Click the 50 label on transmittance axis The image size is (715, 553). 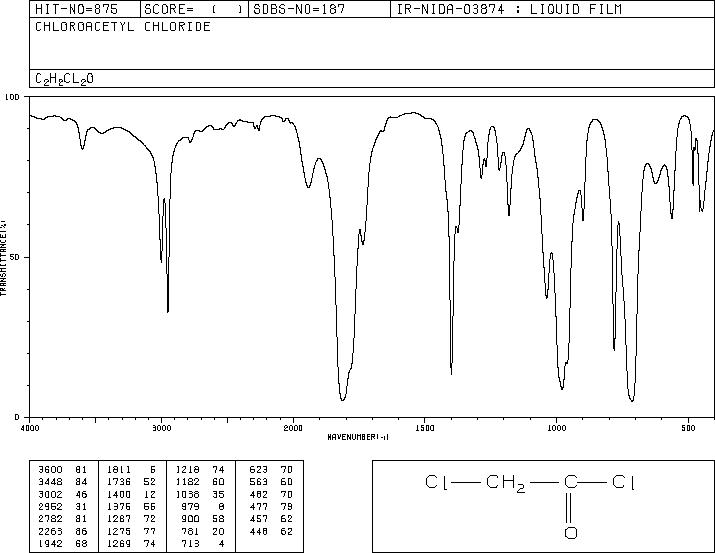[x=16, y=257]
